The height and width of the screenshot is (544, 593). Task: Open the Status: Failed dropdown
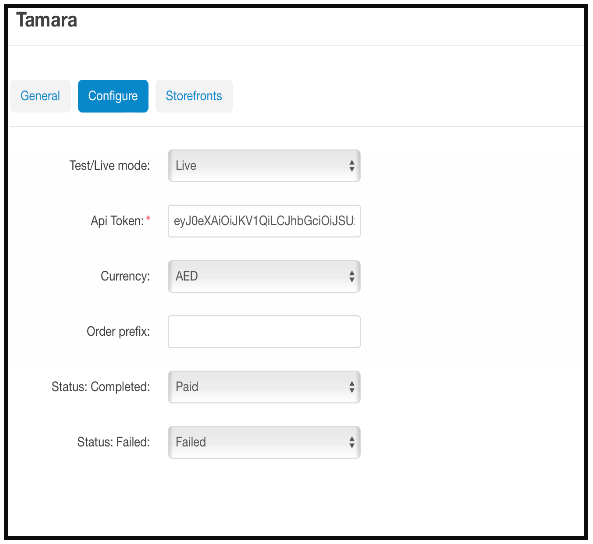pyautogui.click(x=264, y=442)
